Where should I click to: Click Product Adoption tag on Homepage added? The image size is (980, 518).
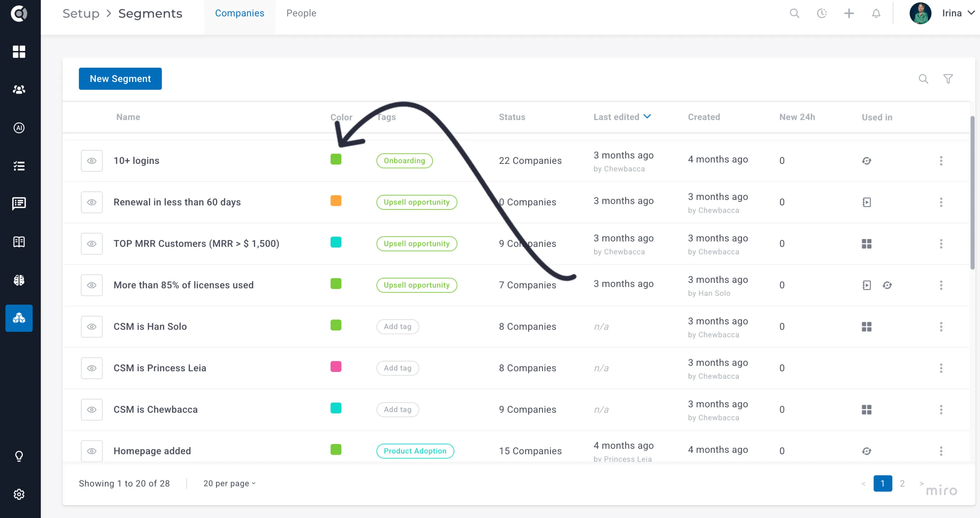point(415,451)
